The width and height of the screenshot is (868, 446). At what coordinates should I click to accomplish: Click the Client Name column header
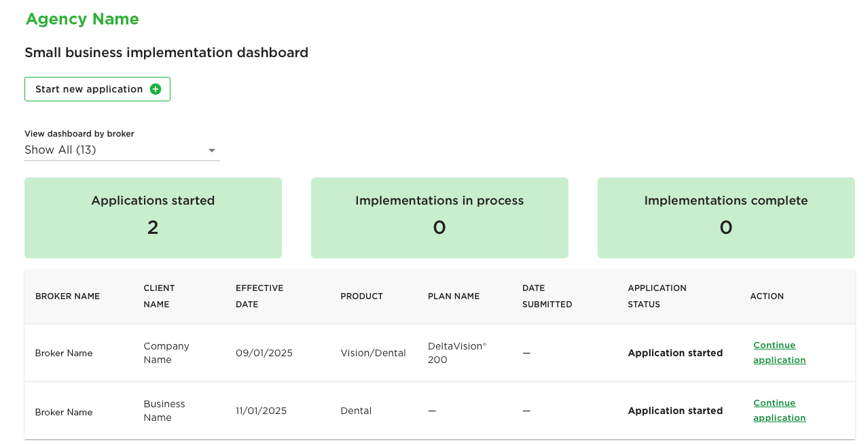[x=159, y=296]
